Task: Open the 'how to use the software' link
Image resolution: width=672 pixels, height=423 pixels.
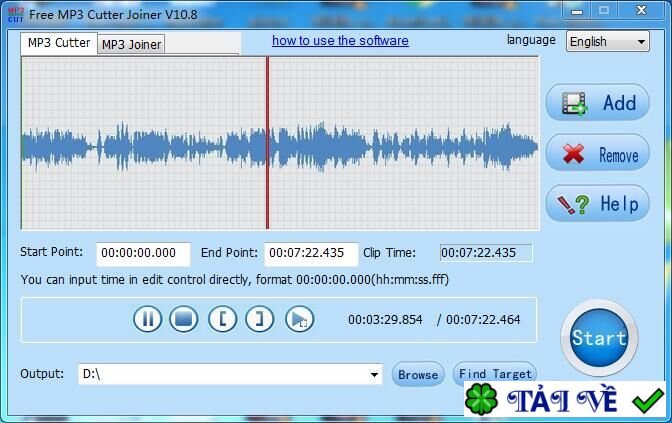Action: [x=340, y=40]
